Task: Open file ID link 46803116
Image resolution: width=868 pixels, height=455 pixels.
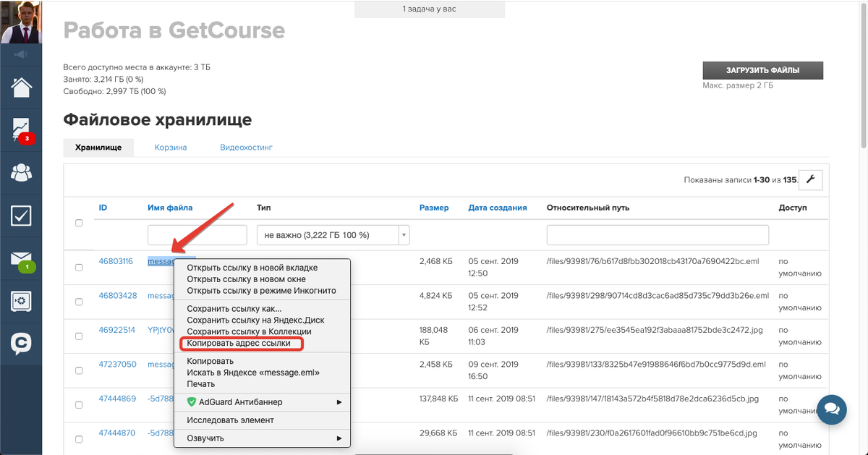Action: click(x=116, y=262)
